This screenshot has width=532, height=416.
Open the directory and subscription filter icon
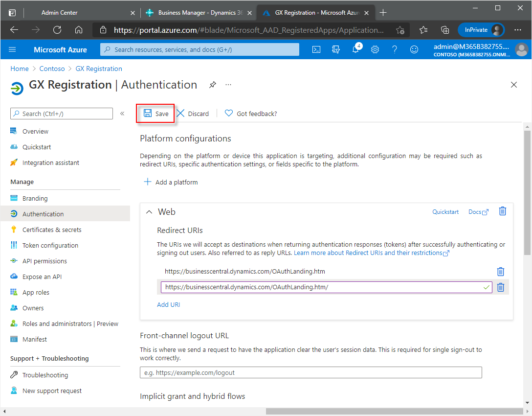click(336, 49)
